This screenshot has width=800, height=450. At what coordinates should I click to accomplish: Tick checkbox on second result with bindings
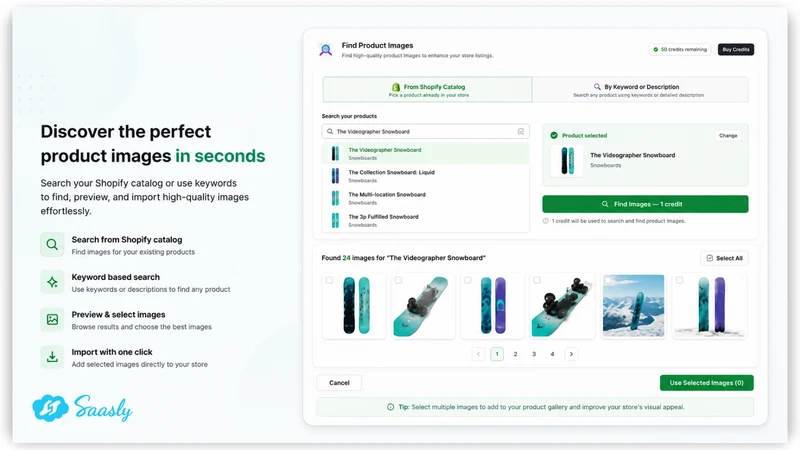398,280
